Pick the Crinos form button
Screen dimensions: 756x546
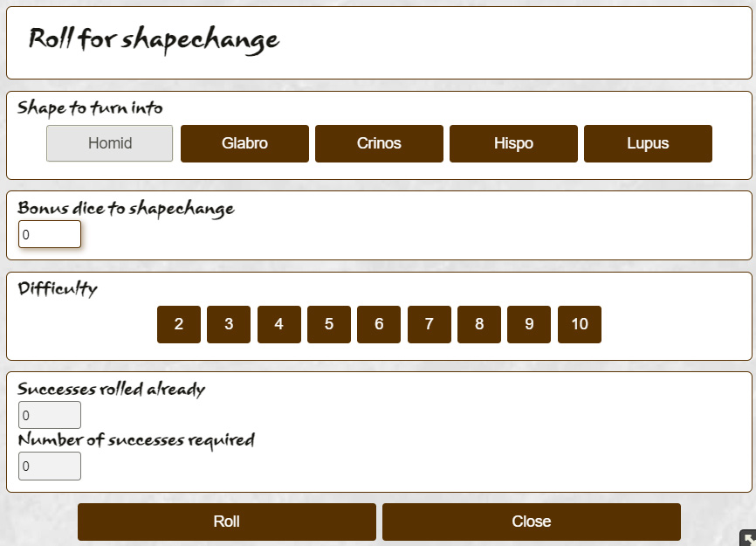pyautogui.click(x=379, y=143)
